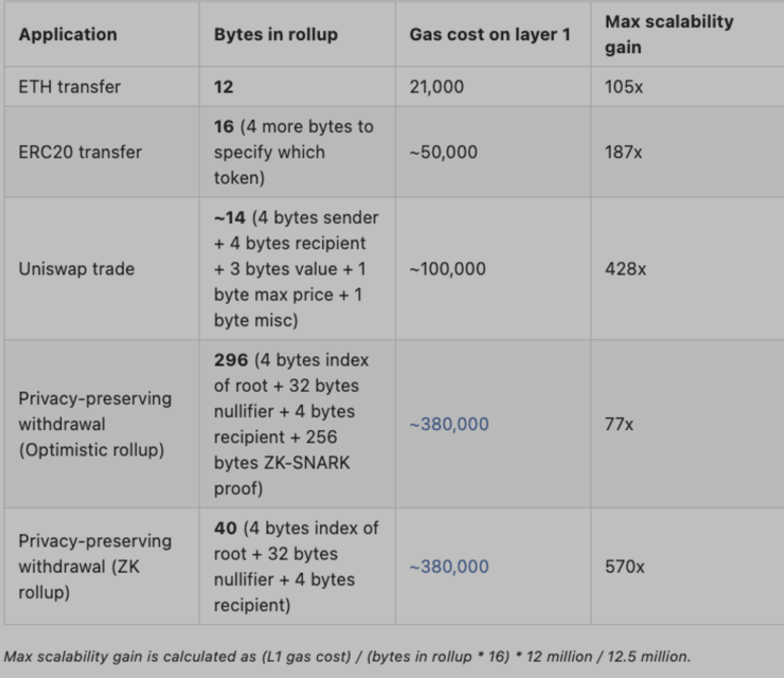784x678 pixels.
Task: Select the Gas cost on layer 1 header
Action: point(489,34)
